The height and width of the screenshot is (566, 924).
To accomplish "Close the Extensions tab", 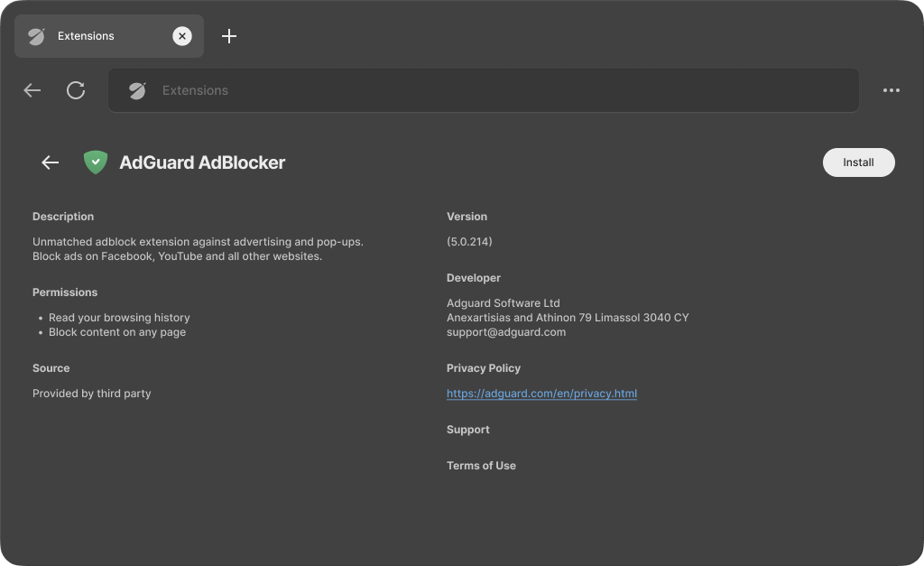I will coord(182,36).
